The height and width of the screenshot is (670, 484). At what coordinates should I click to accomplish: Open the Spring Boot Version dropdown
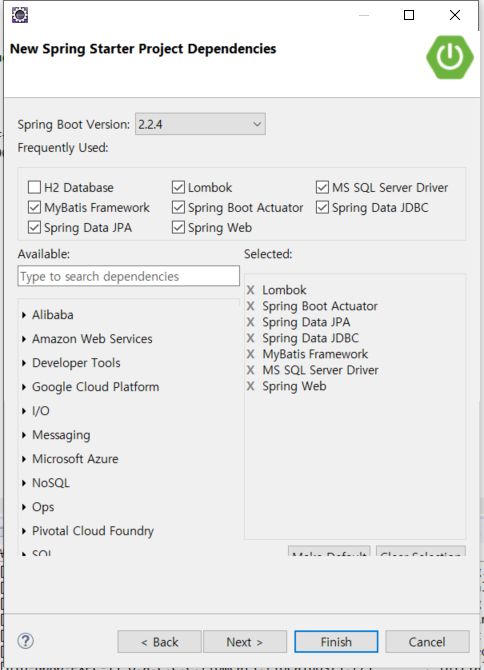tap(200, 124)
